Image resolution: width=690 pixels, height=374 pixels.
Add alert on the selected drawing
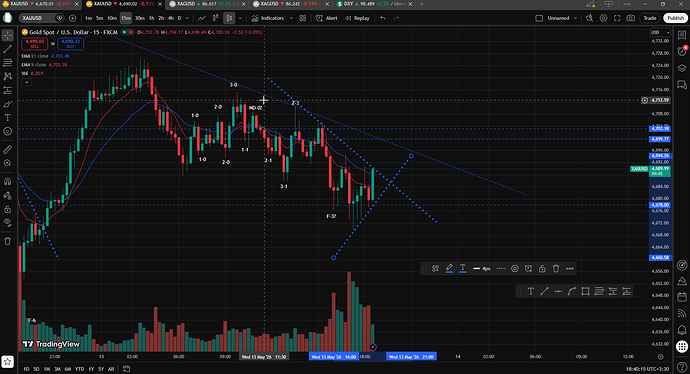click(528, 268)
